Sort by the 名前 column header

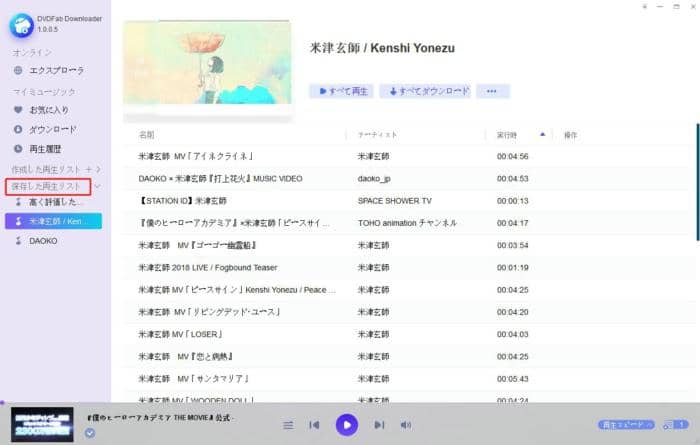coord(147,135)
